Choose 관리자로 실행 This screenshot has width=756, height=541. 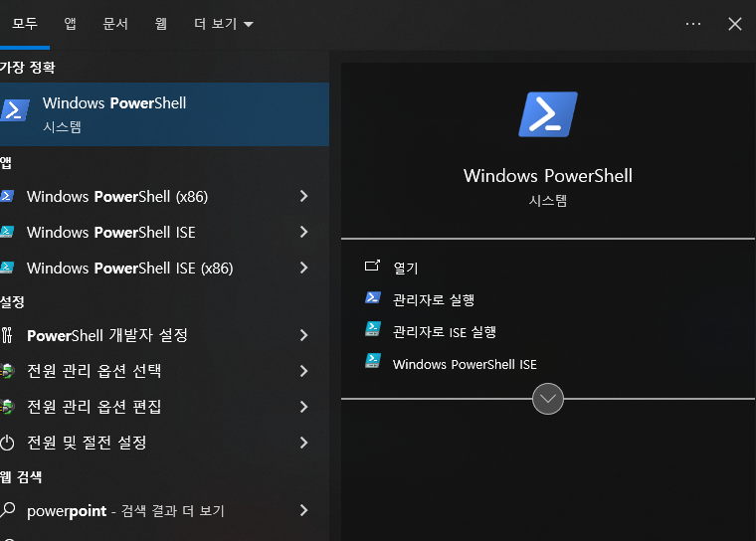pyautogui.click(x=434, y=300)
